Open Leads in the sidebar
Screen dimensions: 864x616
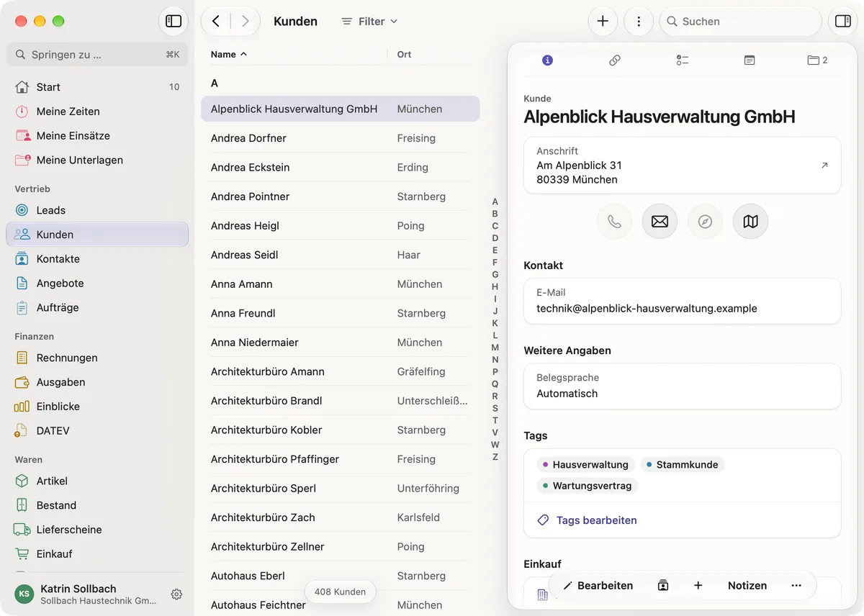click(97, 210)
